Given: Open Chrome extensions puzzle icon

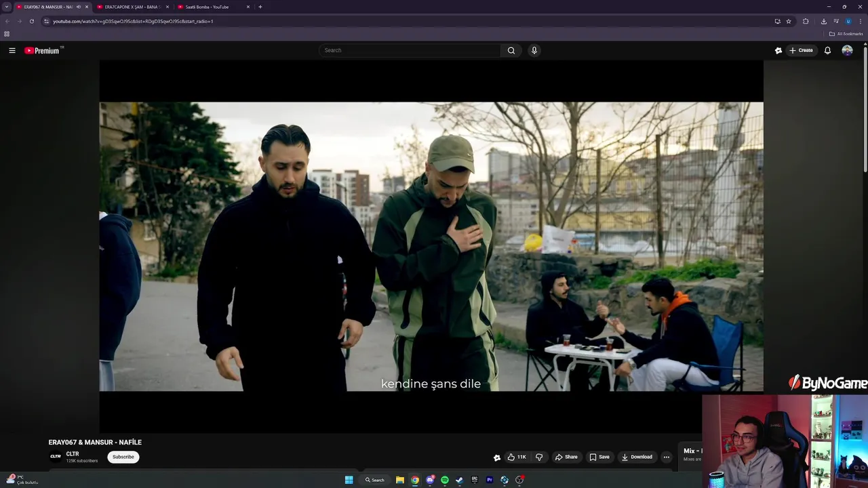Looking at the screenshot, I should pos(806,21).
